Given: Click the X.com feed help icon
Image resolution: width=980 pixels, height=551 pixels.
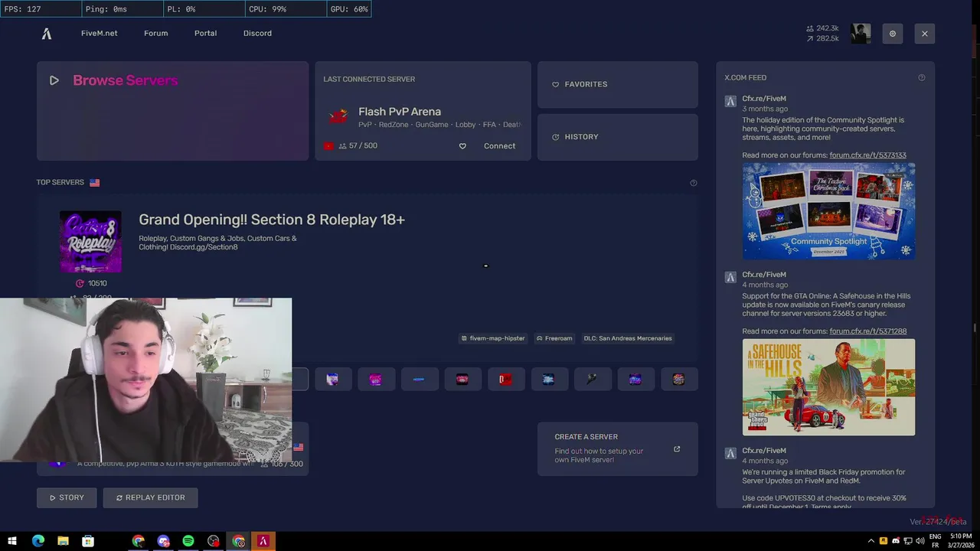Looking at the screenshot, I should point(922,77).
